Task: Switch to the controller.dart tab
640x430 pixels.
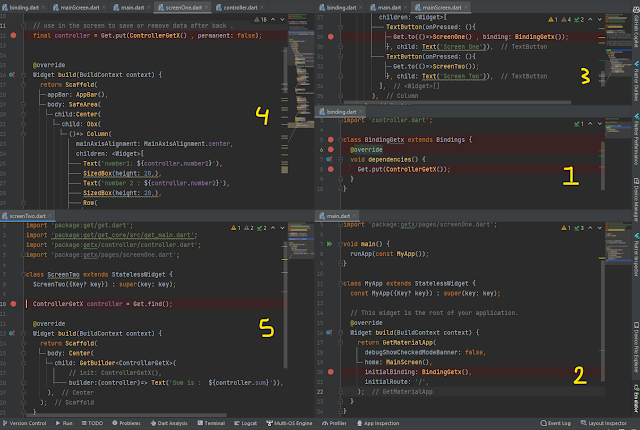Action: tap(237, 6)
